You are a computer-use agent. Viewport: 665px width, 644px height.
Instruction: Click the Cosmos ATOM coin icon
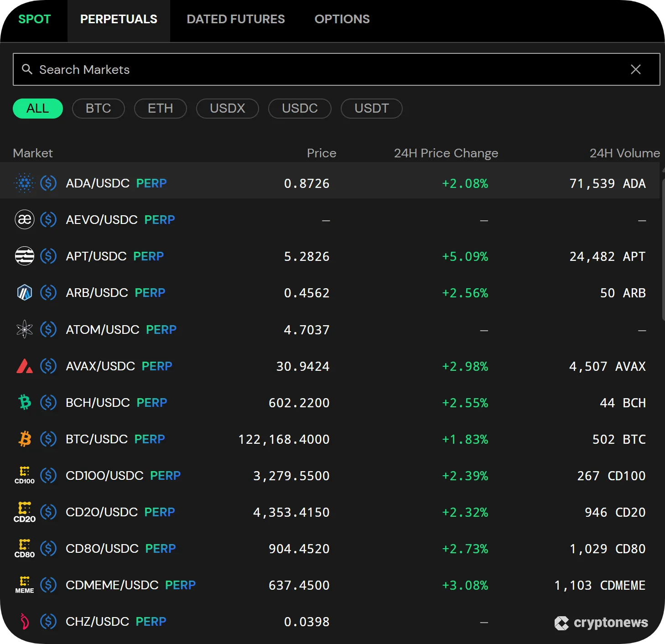[25, 329]
